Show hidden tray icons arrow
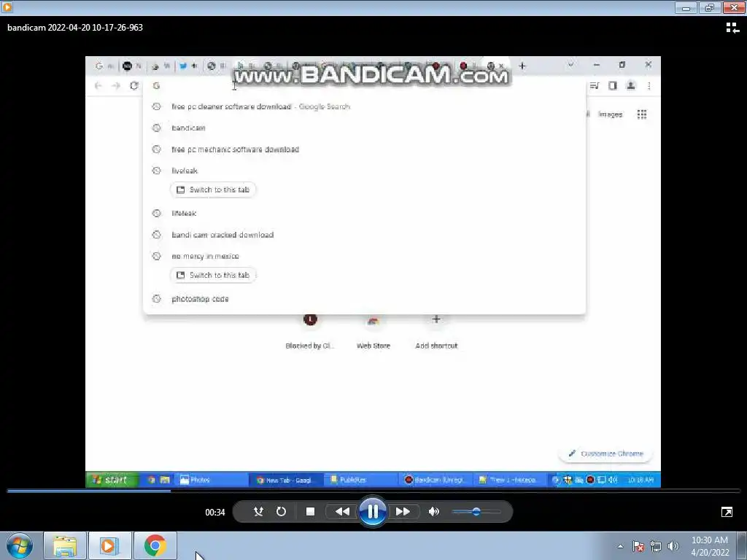This screenshot has height=560, width=747. click(x=620, y=546)
